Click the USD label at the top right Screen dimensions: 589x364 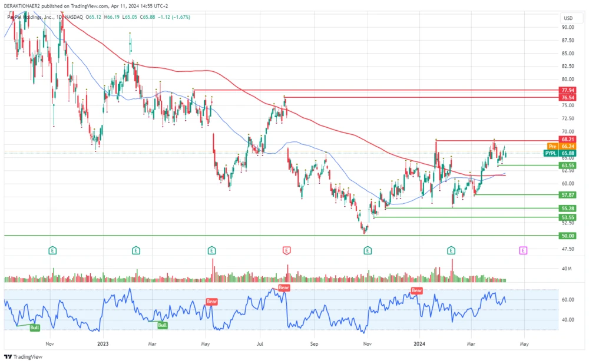[x=568, y=18]
